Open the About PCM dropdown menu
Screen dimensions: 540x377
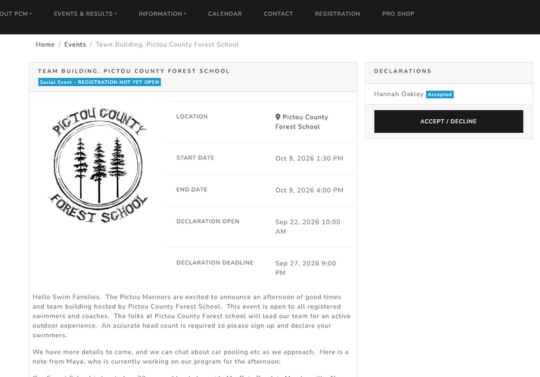[x=15, y=14]
